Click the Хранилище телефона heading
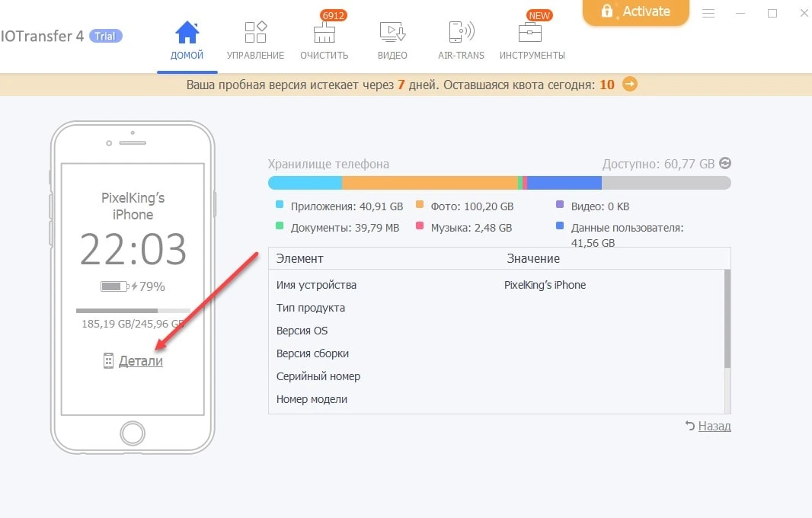The height and width of the screenshot is (518, 812). tap(328, 165)
